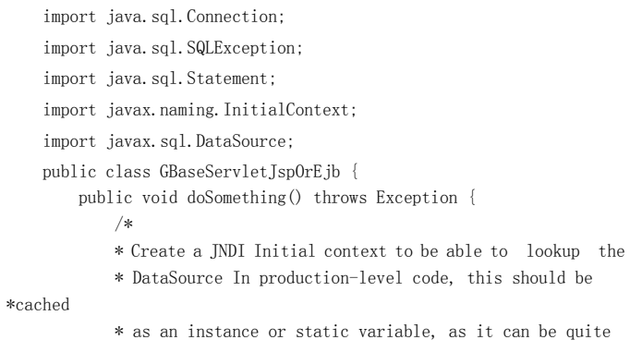Click the opening brace after GBaseServletJspOrEjb
Viewport: 630px width, 364px height.
pyautogui.click(x=355, y=172)
